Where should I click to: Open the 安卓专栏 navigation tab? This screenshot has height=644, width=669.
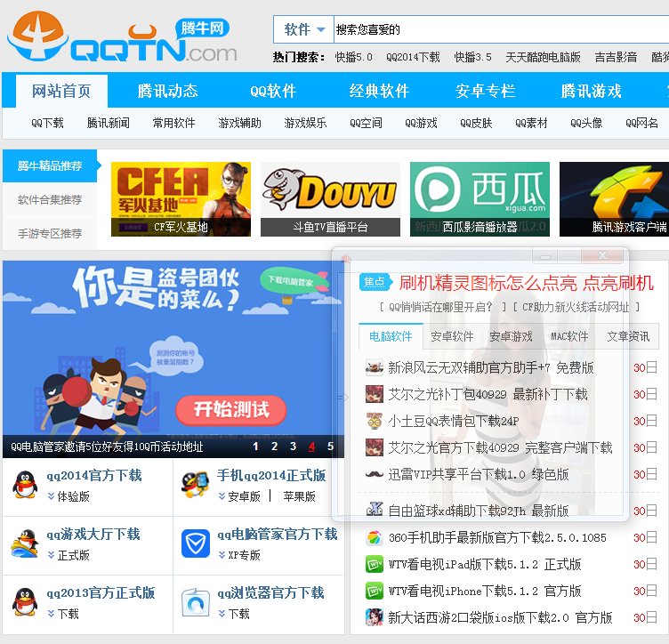(x=485, y=91)
